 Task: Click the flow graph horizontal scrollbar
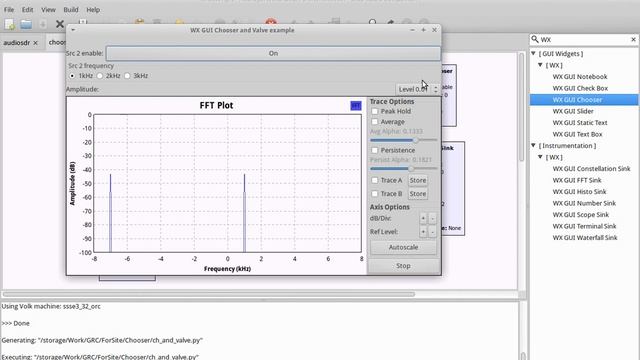pos(209,294)
